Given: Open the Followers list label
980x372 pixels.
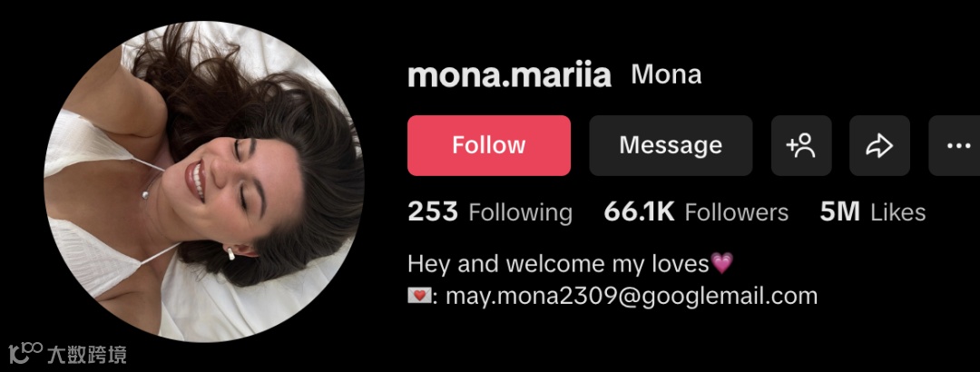Looking at the screenshot, I should pos(736,212).
